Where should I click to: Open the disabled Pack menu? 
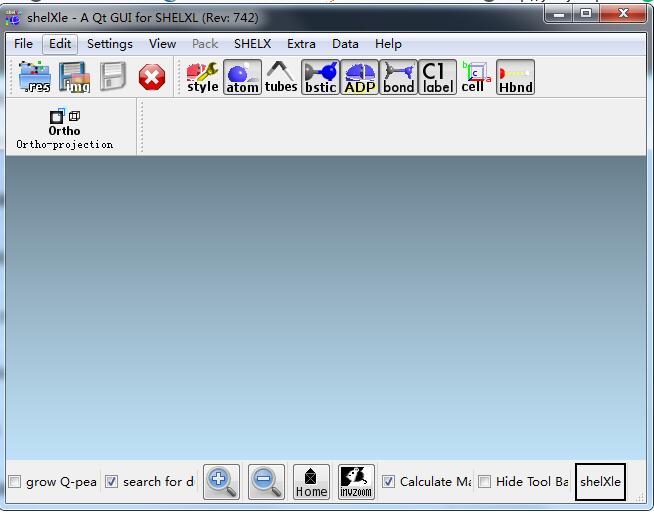205,44
